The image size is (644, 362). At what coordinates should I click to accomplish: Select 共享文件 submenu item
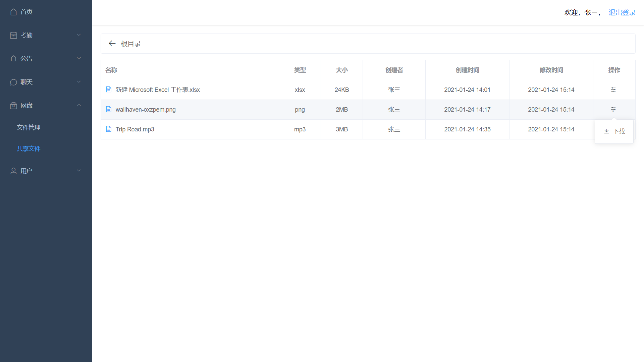click(x=29, y=149)
